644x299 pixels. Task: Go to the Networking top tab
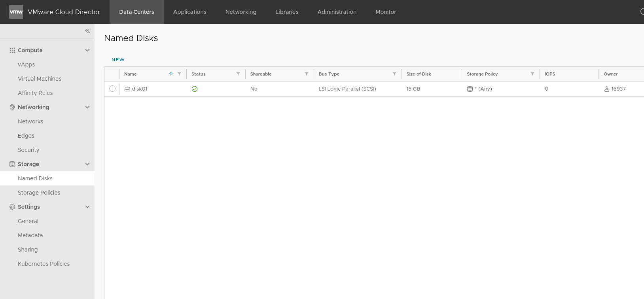click(241, 12)
